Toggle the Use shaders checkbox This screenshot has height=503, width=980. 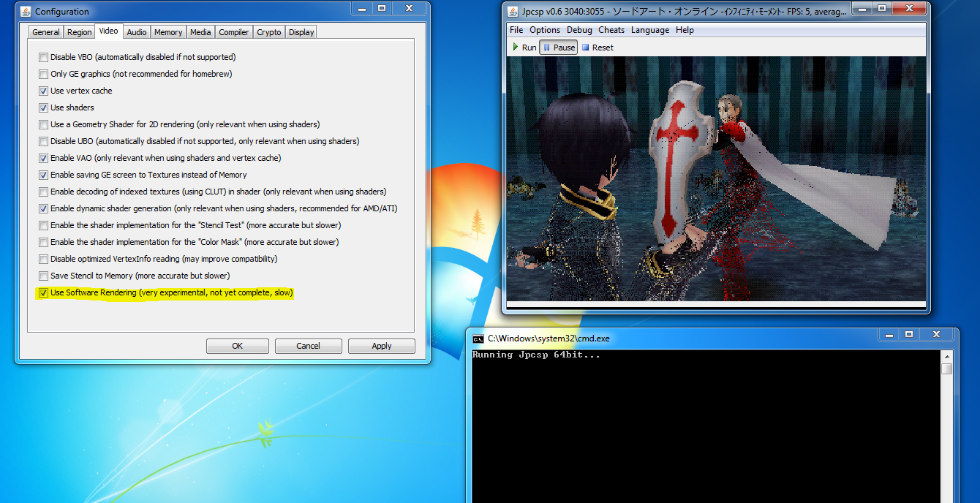click(x=44, y=107)
